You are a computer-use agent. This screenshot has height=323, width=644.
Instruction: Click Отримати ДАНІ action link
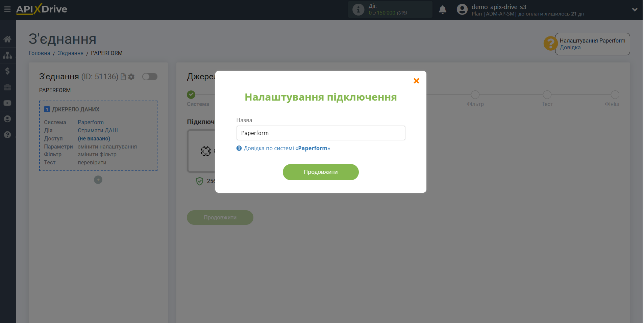[98, 130]
